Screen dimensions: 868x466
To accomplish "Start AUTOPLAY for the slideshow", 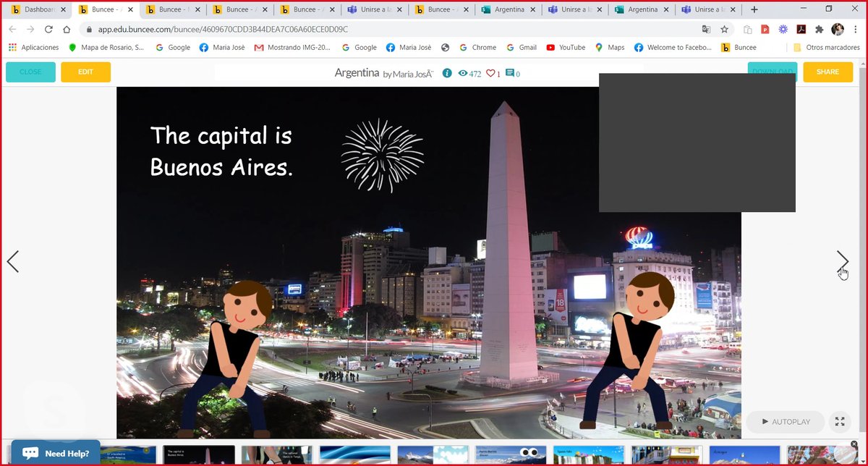I will [786, 422].
